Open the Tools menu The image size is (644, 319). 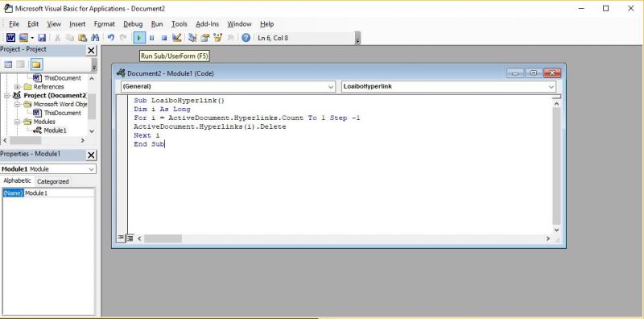click(x=179, y=24)
